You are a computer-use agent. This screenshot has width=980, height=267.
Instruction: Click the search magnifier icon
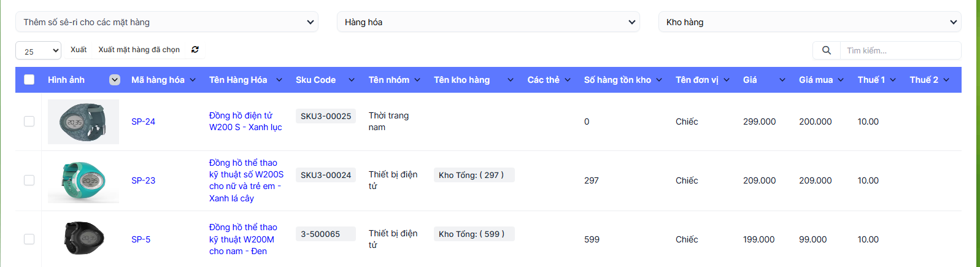click(x=827, y=50)
